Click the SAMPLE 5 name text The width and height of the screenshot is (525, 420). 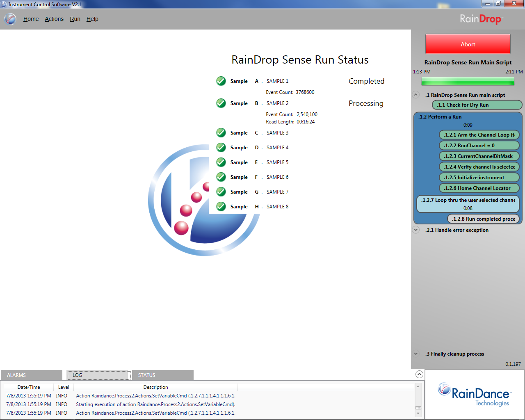click(x=277, y=162)
